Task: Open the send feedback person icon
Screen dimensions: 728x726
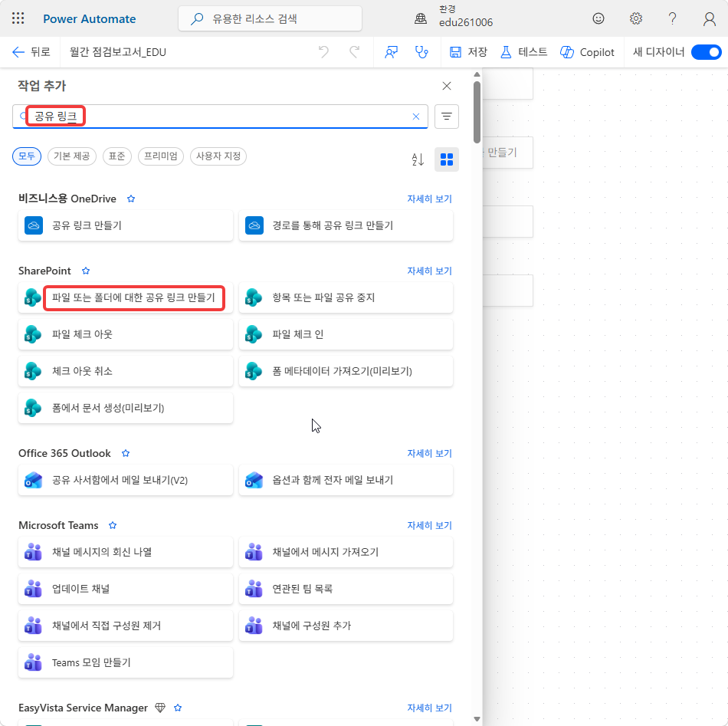Action: pyautogui.click(x=391, y=51)
